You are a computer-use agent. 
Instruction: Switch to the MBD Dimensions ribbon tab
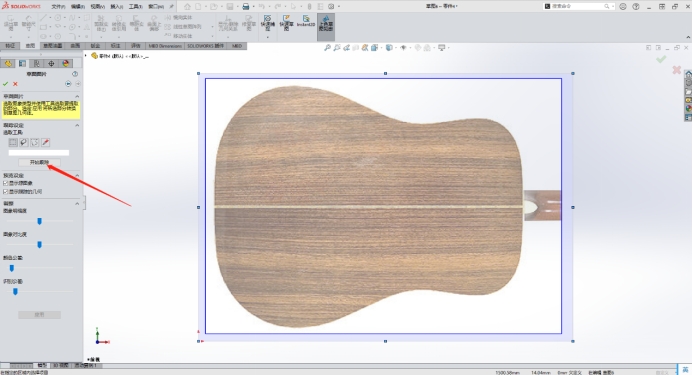(165, 46)
